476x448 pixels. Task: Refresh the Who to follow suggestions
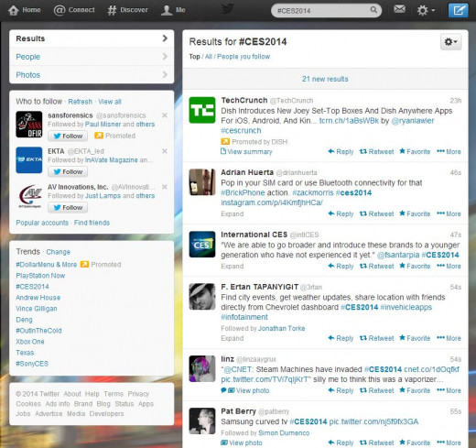pyautogui.click(x=80, y=102)
